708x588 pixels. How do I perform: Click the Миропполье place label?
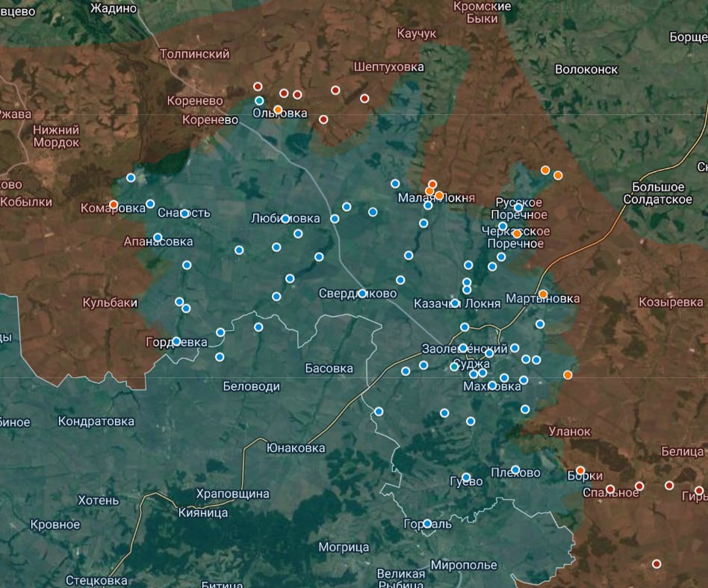[464, 565]
